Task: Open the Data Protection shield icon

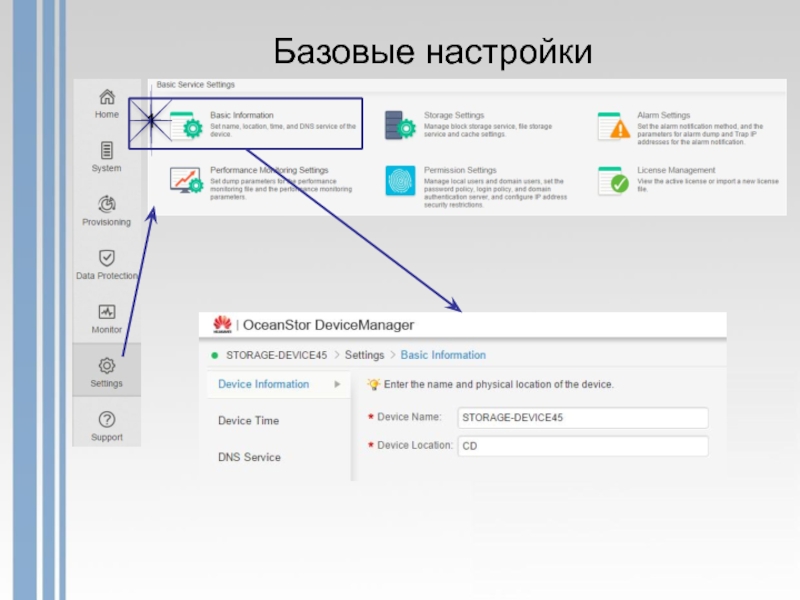Action: pyautogui.click(x=107, y=258)
